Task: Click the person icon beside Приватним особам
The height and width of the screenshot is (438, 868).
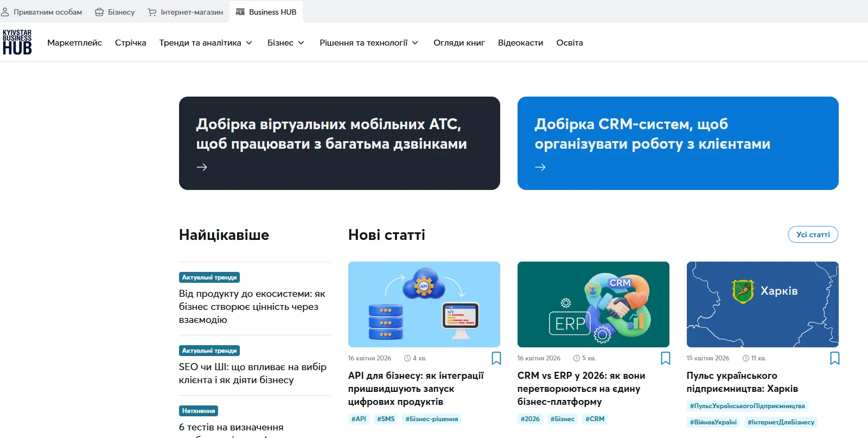Action: (5, 12)
